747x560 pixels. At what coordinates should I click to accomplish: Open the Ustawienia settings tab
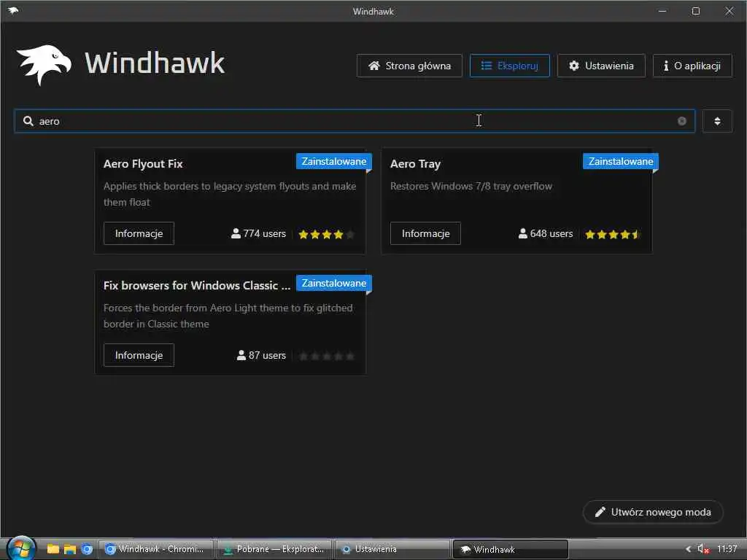tap(601, 66)
